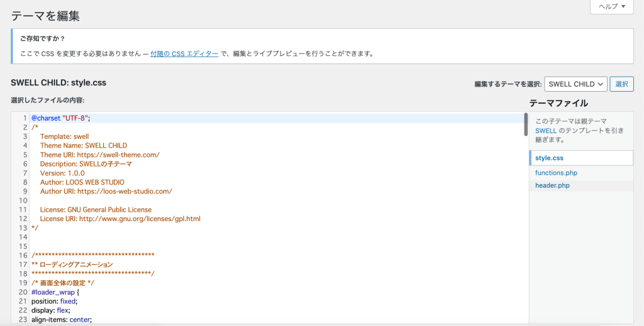This screenshot has width=644, height=326.
Task: Open the 付随の CSS エディター link
Action: (184, 54)
